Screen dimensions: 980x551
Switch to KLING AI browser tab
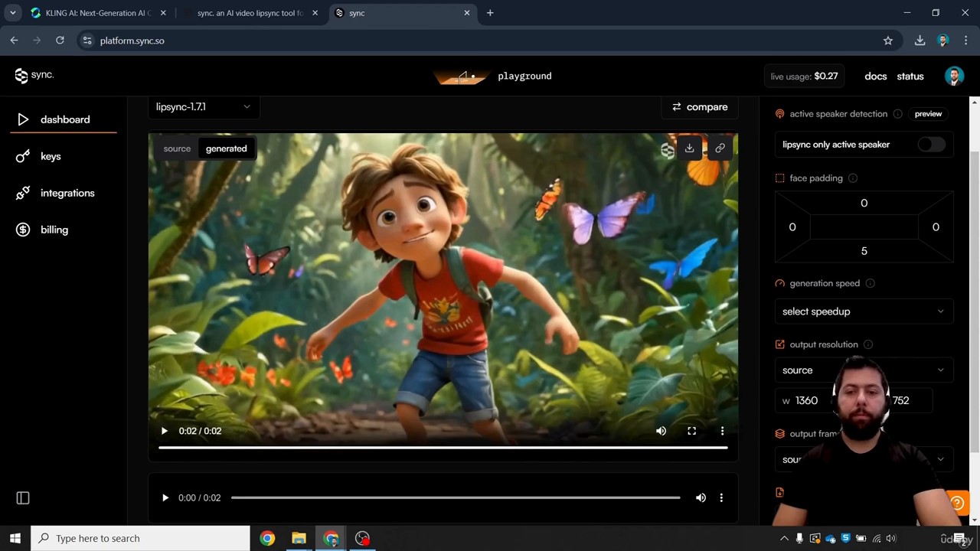pyautogui.click(x=99, y=13)
